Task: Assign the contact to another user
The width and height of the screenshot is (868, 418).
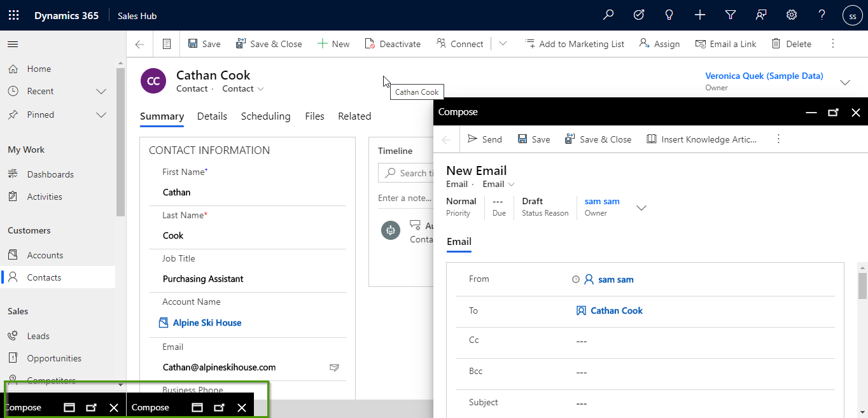Action: click(659, 44)
